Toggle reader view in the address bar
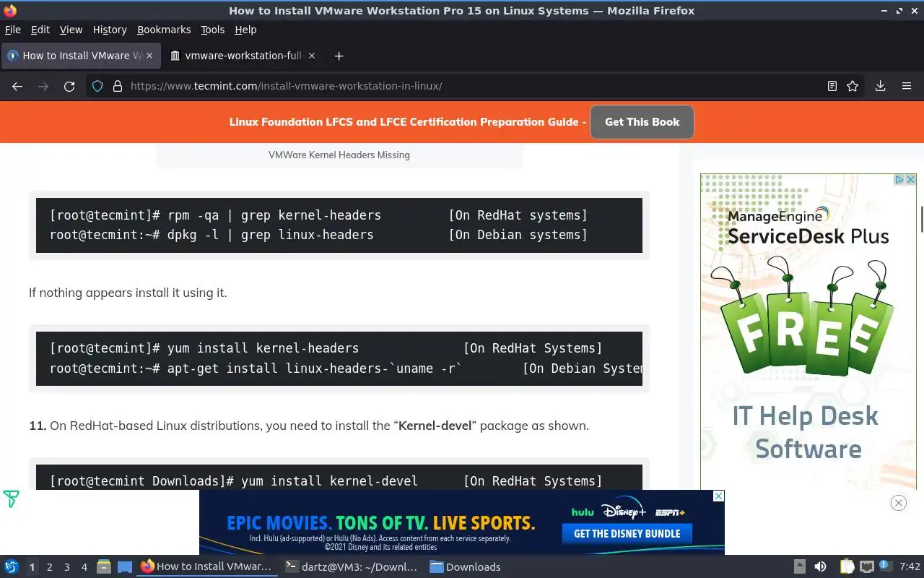The image size is (924, 578). (x=832, y=86)
